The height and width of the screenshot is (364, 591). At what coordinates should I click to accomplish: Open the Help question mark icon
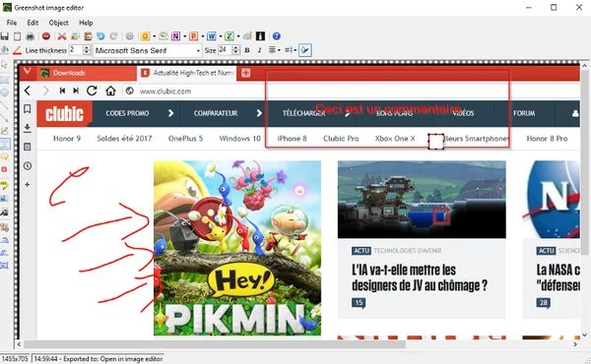276,36
